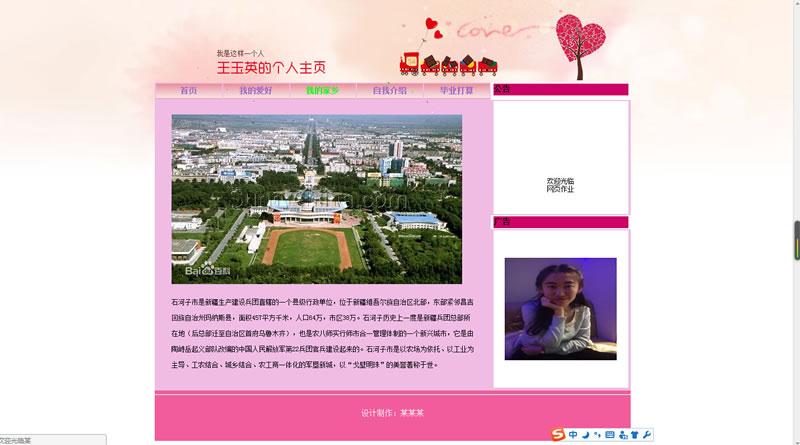Open the Sogou skin shirt icon
The width and height of the screenshot is (800, 445).
634,434
